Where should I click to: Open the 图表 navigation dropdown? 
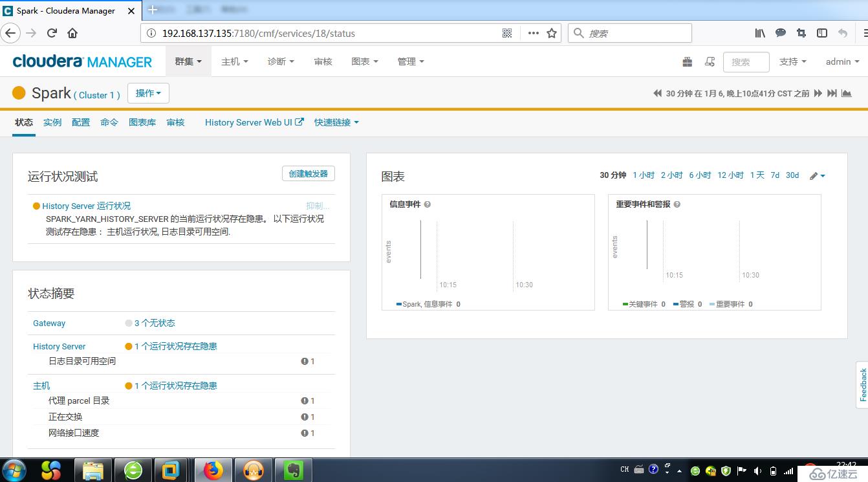[365, 61]
